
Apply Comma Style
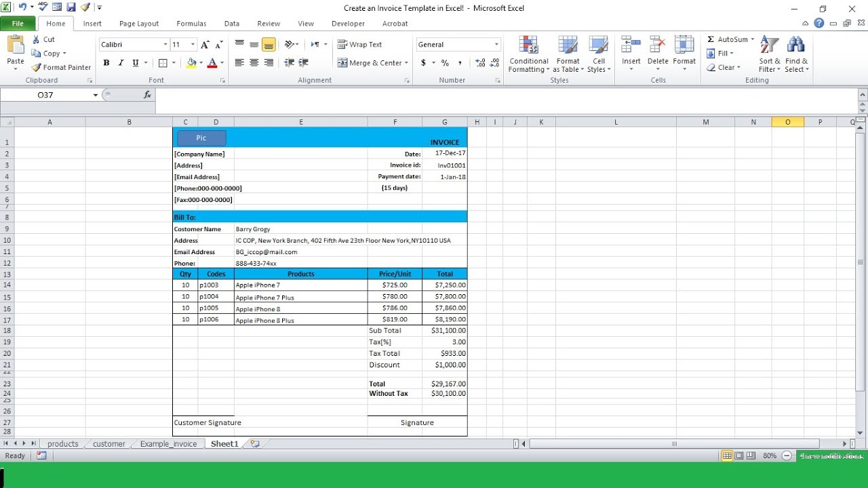[x=460, y=63]
